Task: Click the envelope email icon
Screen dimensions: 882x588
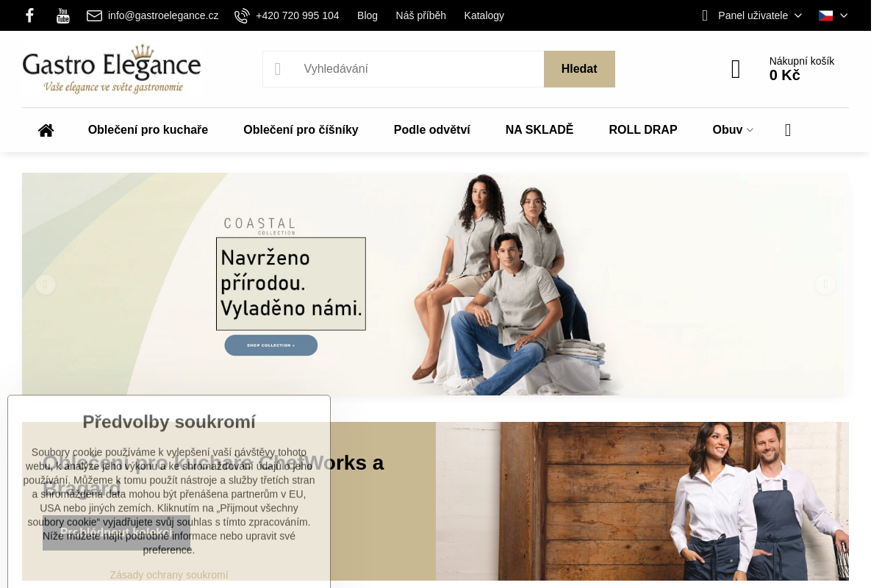Action: point(94,15)
